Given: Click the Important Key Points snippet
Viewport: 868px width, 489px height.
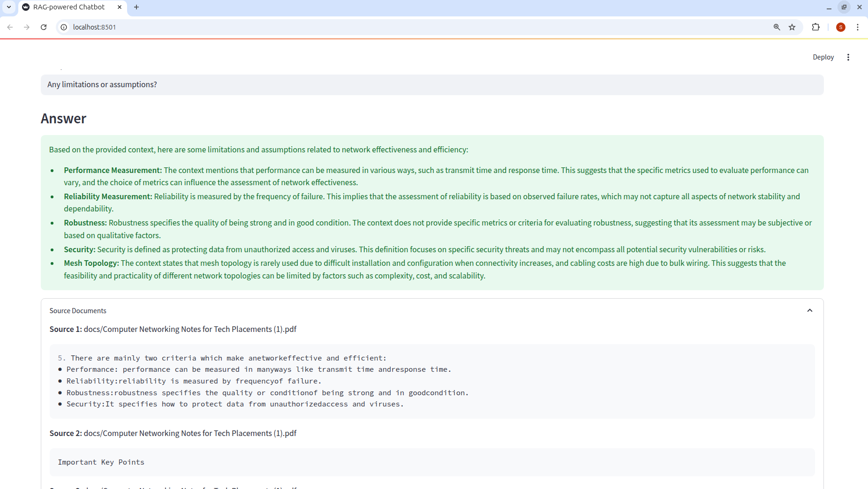Looking at the screenshot, I should pyautogui.click(x=431, y=462).
